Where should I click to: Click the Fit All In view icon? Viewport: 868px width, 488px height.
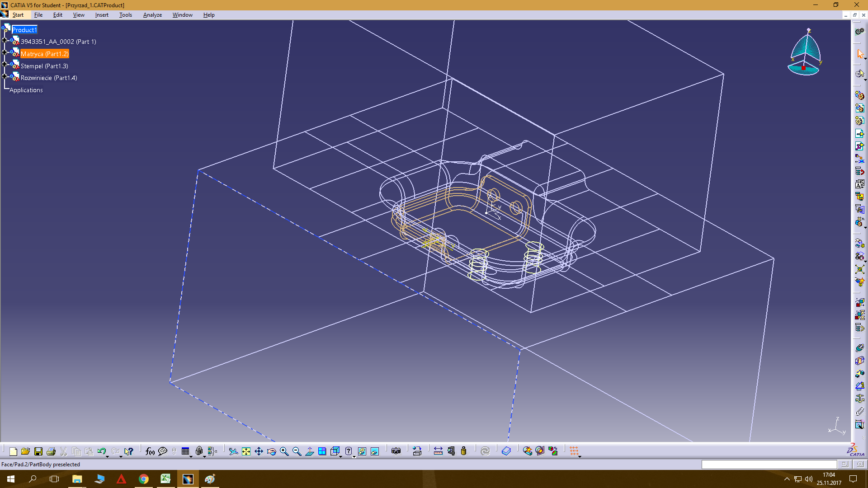tap(246, 451)
